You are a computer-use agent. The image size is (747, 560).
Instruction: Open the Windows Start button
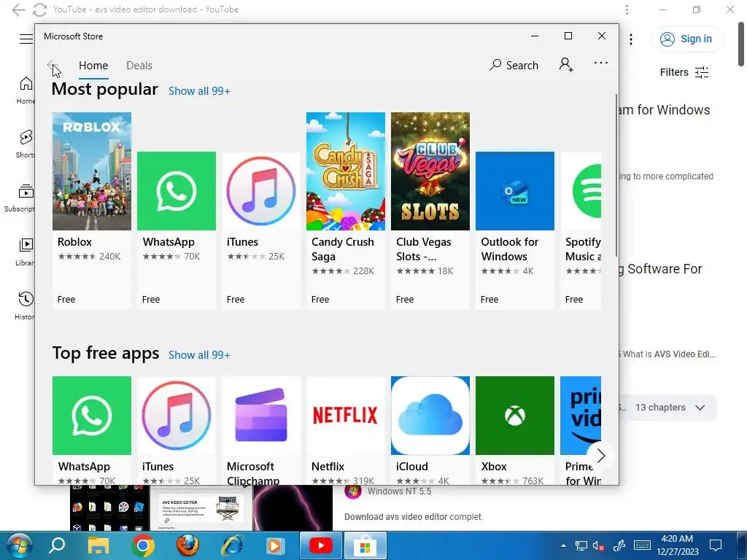(19, 545)
